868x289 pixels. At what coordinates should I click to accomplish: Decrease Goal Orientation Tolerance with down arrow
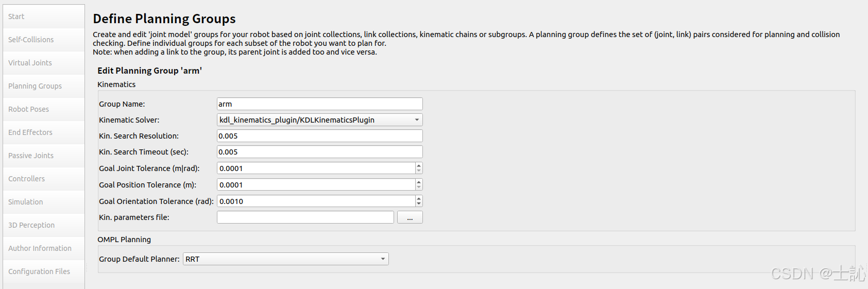click(419, 204)
